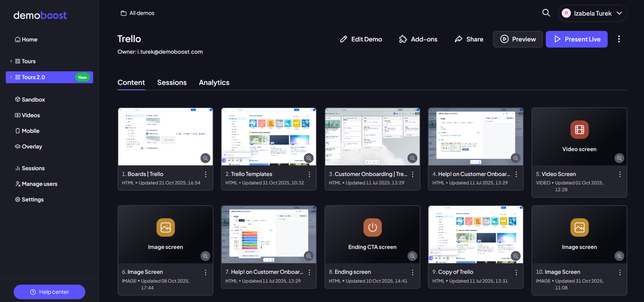644x302 pixels.
Task: Zoom screen 10 Image Screen magnifier
Action: click(x=619, y=256)
